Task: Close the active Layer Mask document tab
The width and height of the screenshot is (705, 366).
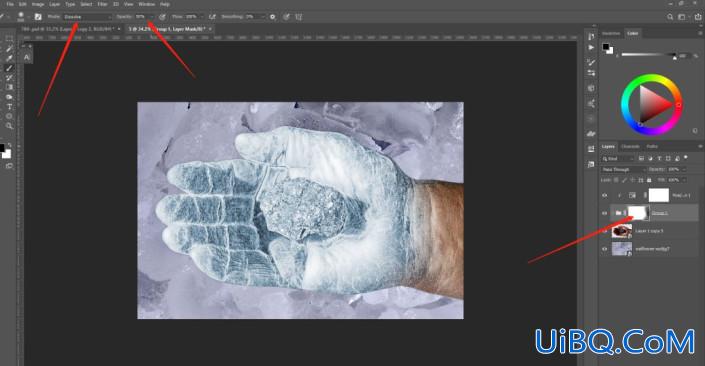Action: pyautogui.click(x=210, y=29)
